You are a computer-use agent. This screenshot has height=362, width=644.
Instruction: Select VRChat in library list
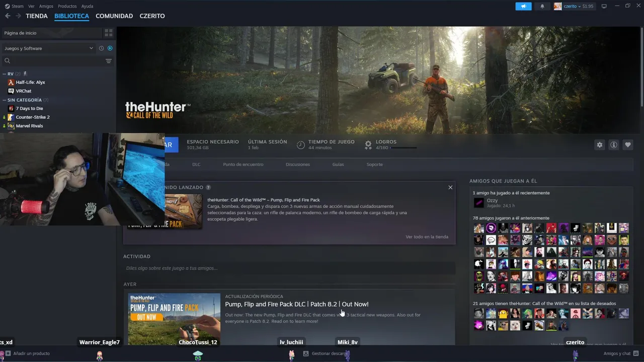[23, 91]
